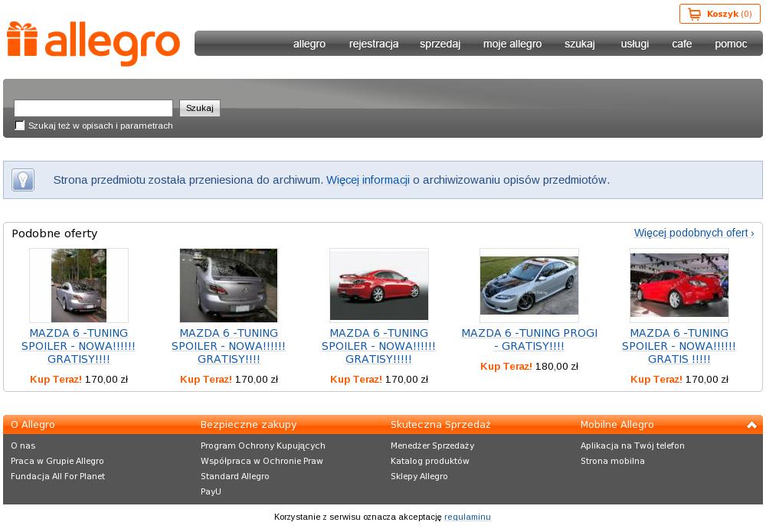Open 'moje allegro' in the navigation
This screenshot has height=532, width=766.
pyautogui.click(x=512, y=44)
